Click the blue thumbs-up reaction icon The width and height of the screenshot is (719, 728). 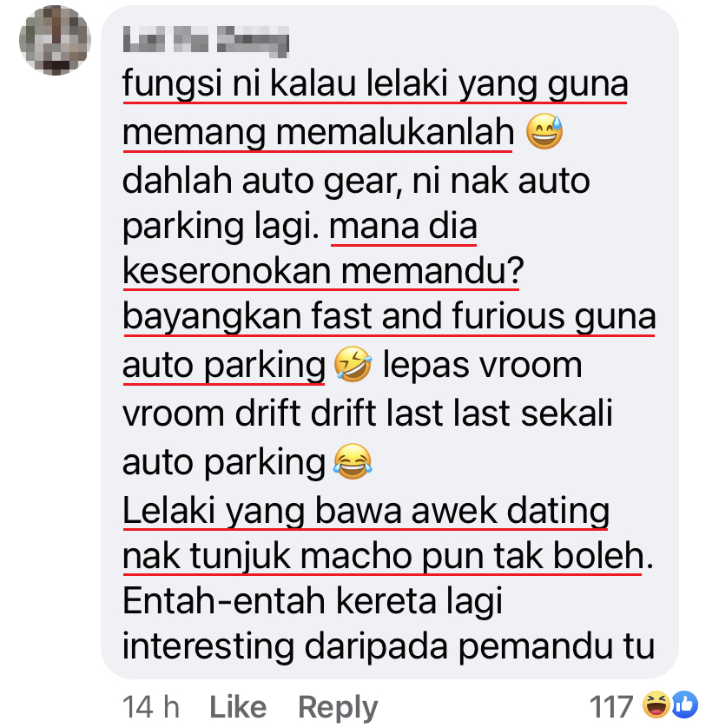click(685, 705)
